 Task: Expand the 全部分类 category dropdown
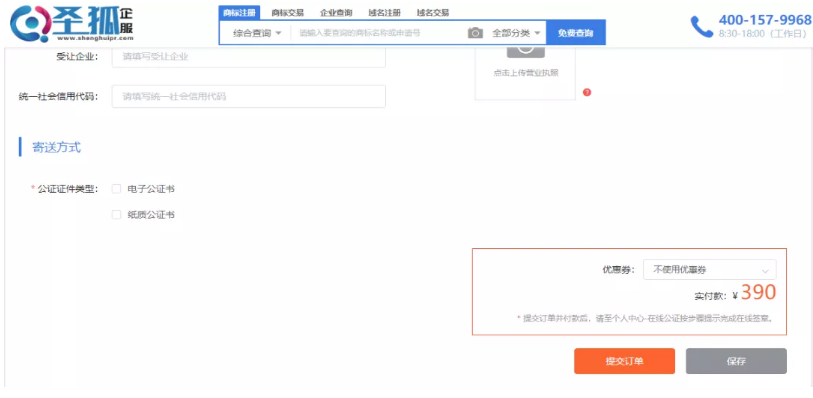click(x=516, y=33)
